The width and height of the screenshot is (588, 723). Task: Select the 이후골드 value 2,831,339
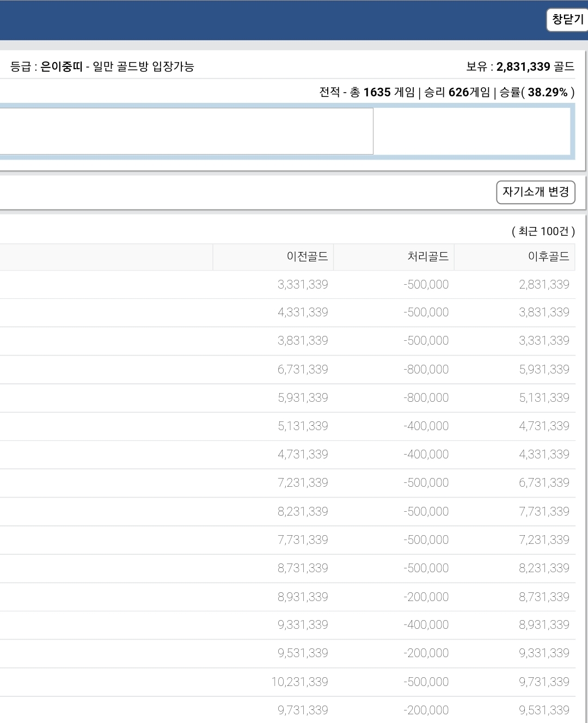click(x=544, y=284)
